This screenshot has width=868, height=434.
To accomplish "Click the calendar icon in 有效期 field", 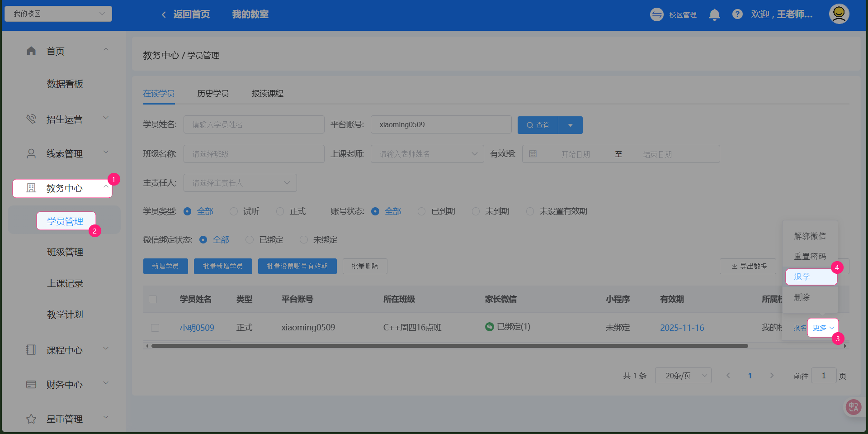I will click(x=533, y=154).
